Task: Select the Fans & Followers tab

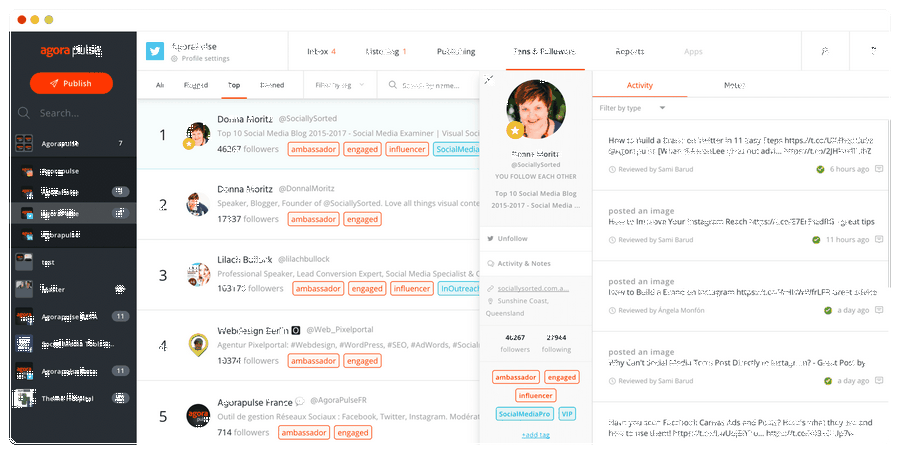Action: pyautogui.click(x=544, y=51)
